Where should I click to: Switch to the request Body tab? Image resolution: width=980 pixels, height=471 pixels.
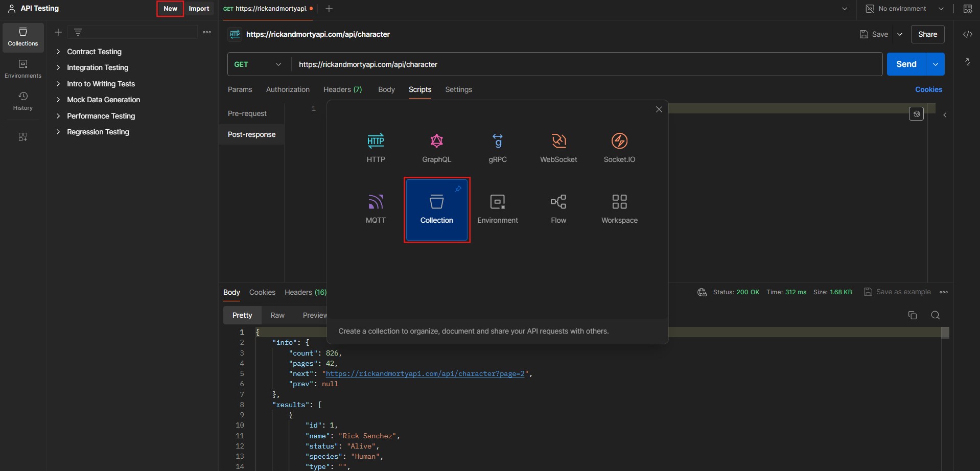pyautogui.click(x=386, y=89)
